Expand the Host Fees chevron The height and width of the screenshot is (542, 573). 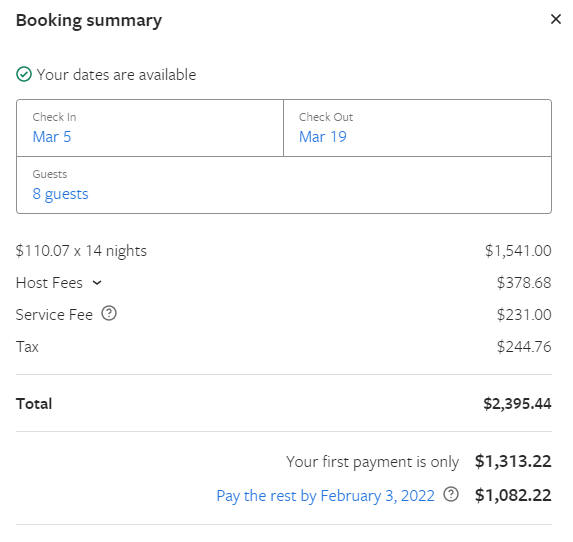click(97, 283)
